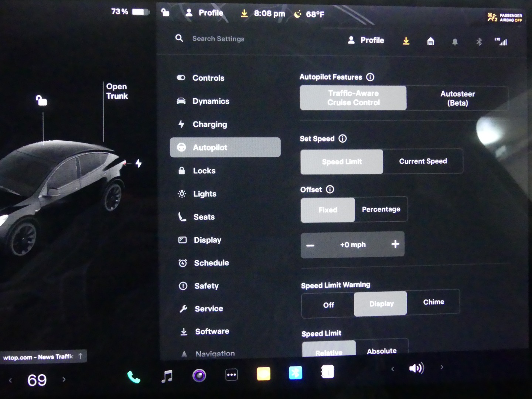Choose Percentage offset

pos(381,209)
